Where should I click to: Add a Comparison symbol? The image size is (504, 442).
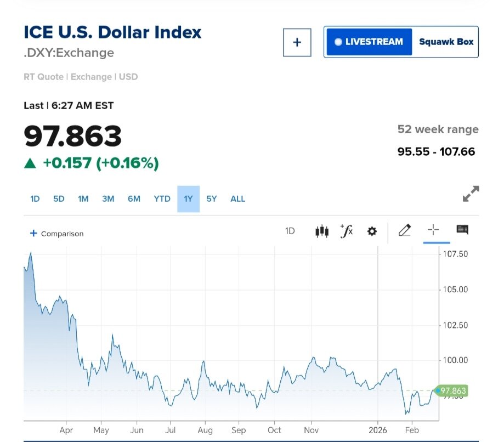tap(57, 234)
